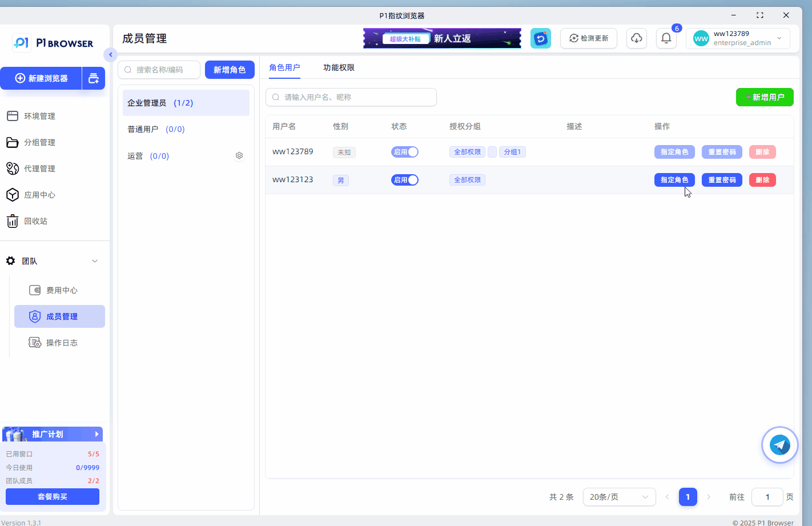Screen dimensions: 812x526
Task: Click 新增角色 button
Action: (x=230, y=70)
